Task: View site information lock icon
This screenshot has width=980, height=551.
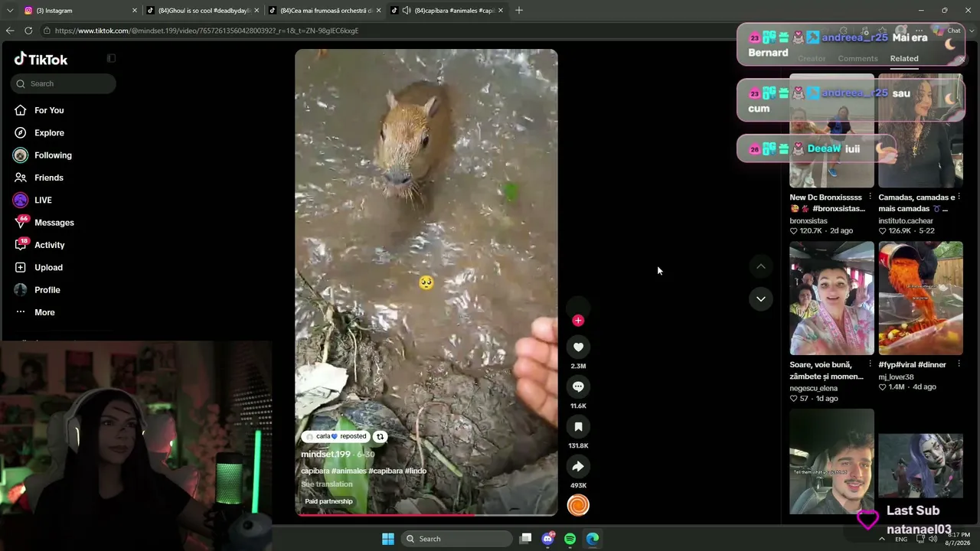Action: [47, 31]
